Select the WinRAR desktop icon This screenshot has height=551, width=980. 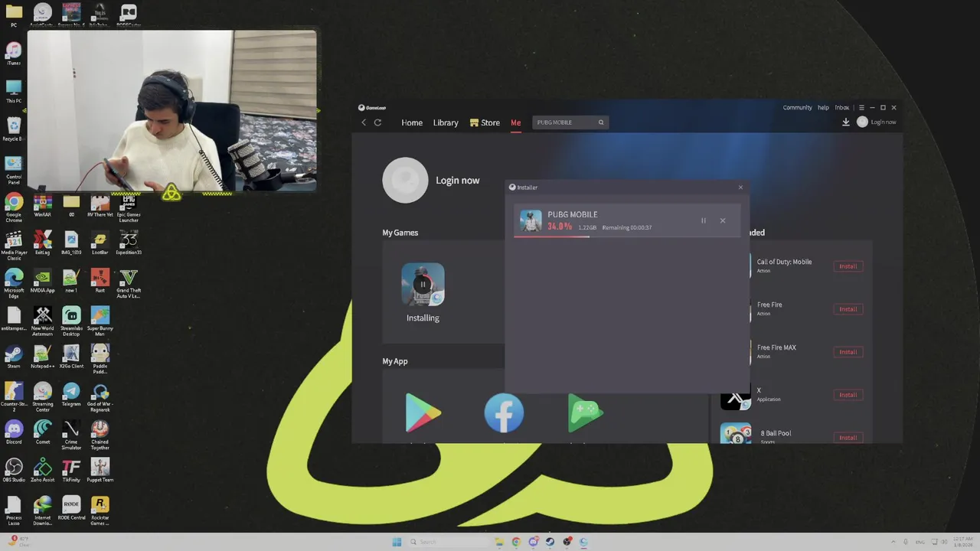43,205
